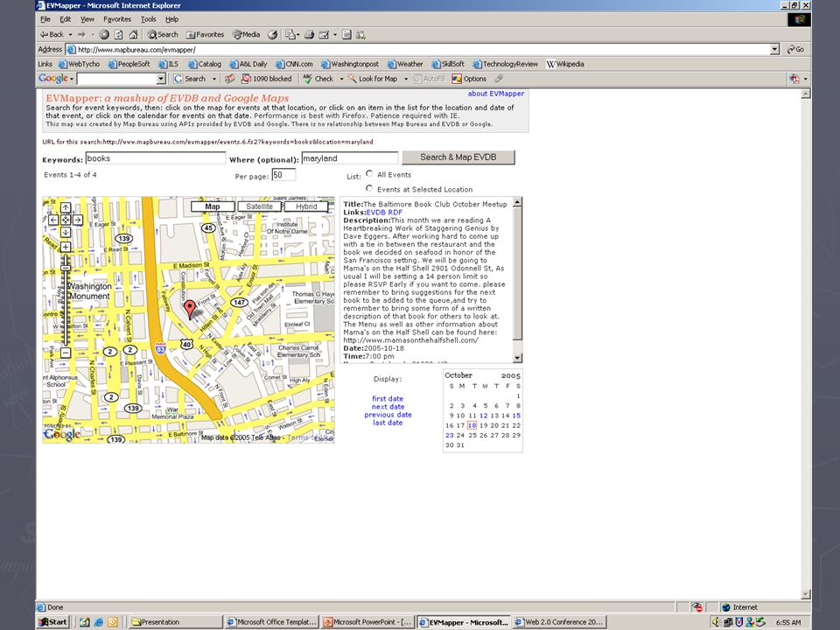Click the Windows Start button

pos(53,622)
